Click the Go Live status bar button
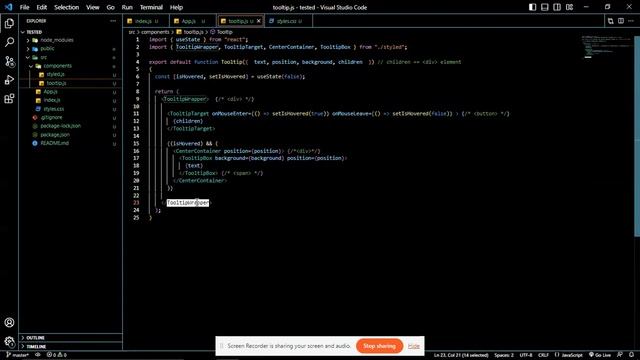 [x=600, y=355]
